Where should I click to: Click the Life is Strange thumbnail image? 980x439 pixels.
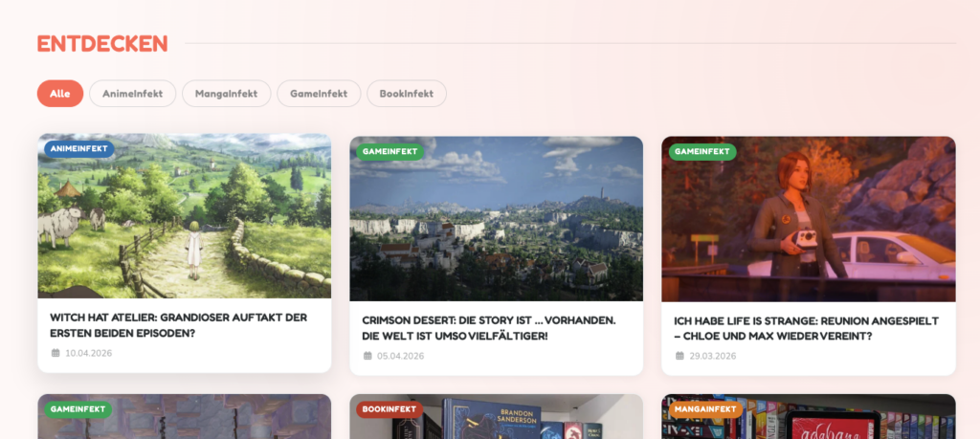tap(808, 219)
